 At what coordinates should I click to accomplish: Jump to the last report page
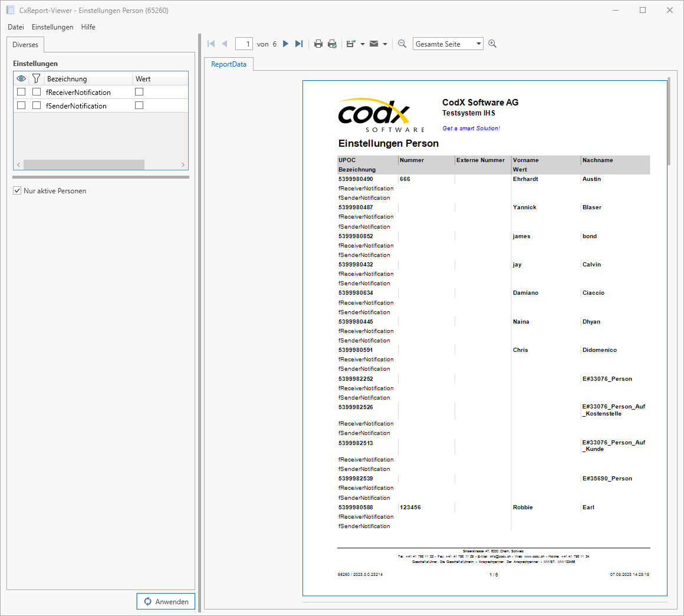tap(299, 43)
